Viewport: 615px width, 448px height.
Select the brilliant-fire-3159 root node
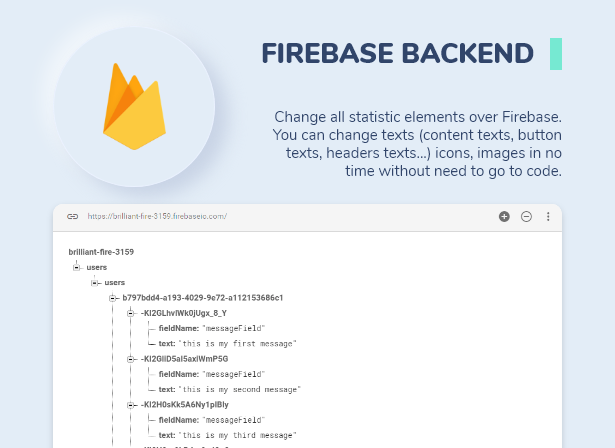[x=101, y=252]
